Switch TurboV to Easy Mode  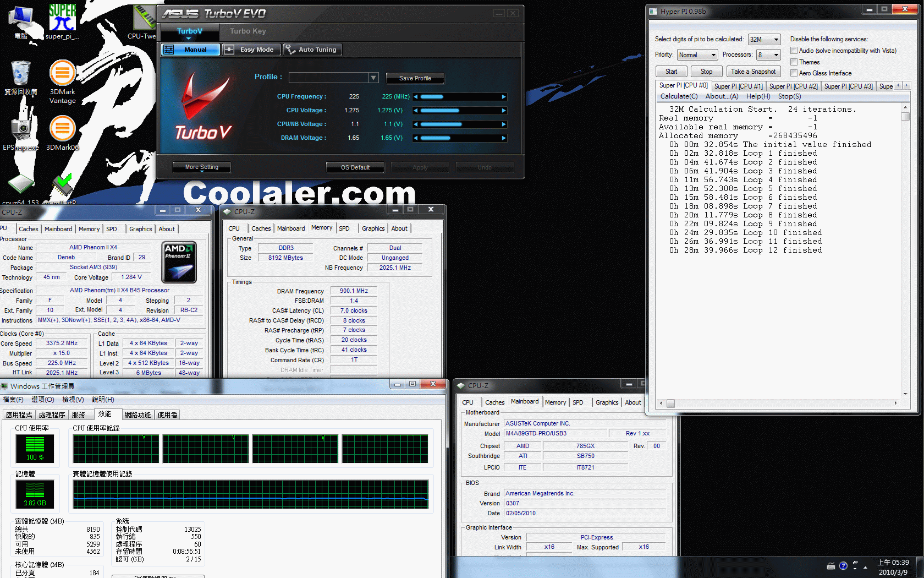(252, 50)
